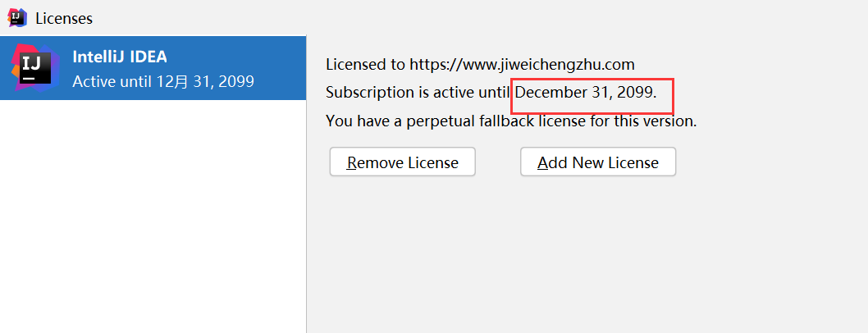868x333 pixels.
Task: Click the "Subscription is active until" label
Action: [x=418, y=93]
